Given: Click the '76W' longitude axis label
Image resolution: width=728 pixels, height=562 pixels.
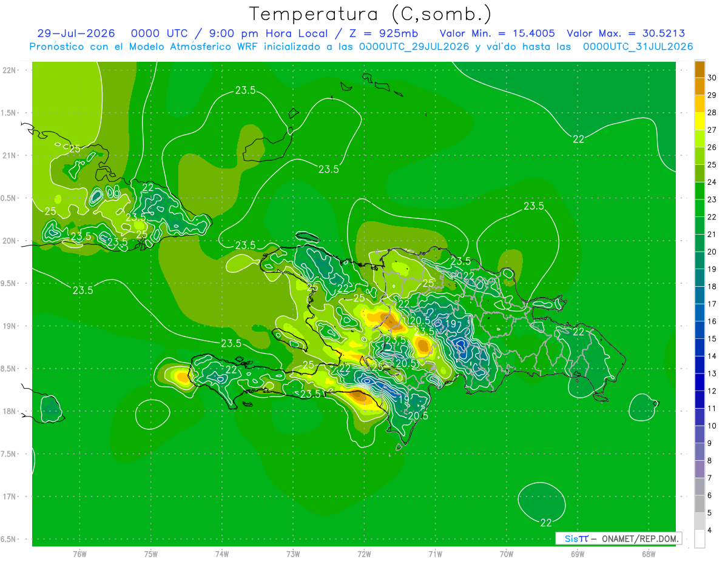Looking at the screenshot, I should coord(79,554).
